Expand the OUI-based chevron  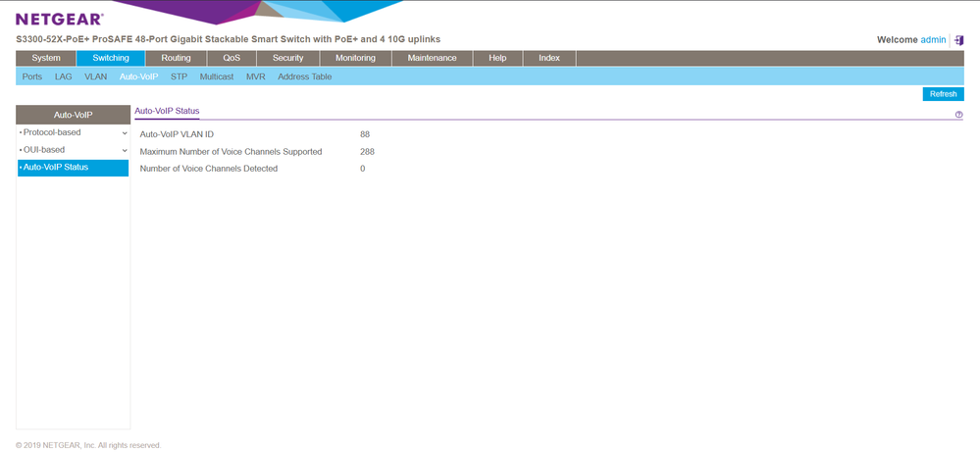125,150
